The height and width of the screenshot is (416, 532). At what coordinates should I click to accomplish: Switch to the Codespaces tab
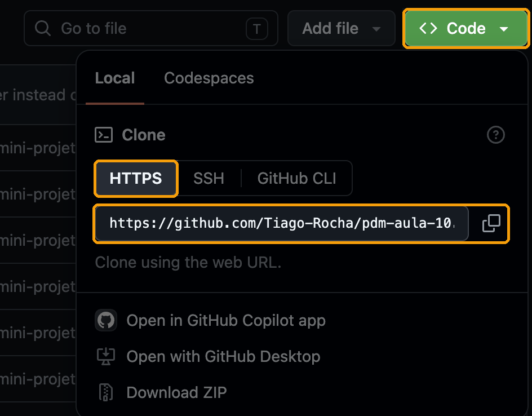209,78
